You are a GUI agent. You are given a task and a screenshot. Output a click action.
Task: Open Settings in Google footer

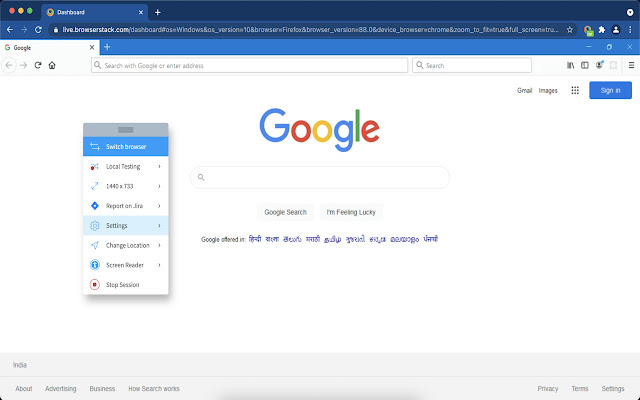tap(613, 389)
